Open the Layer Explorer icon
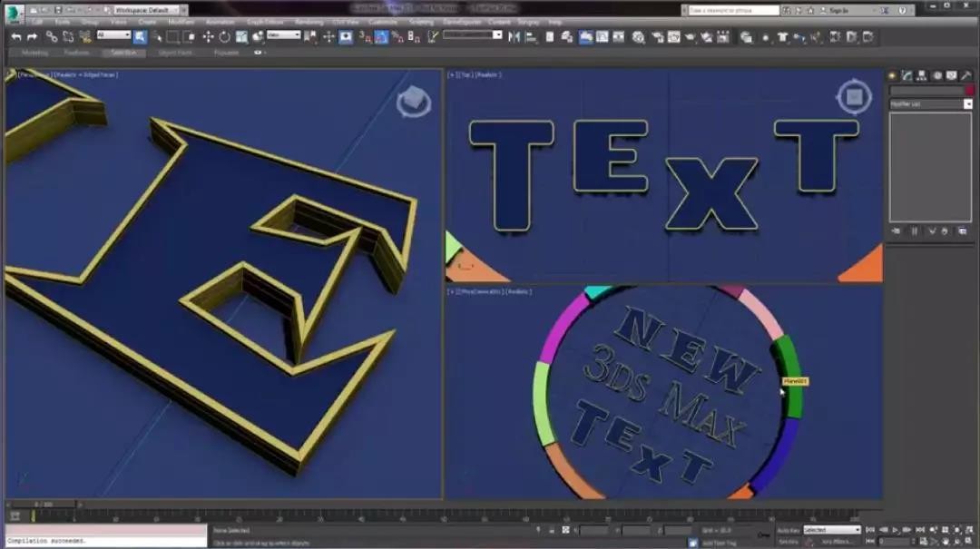 click(x=567, y=37)
